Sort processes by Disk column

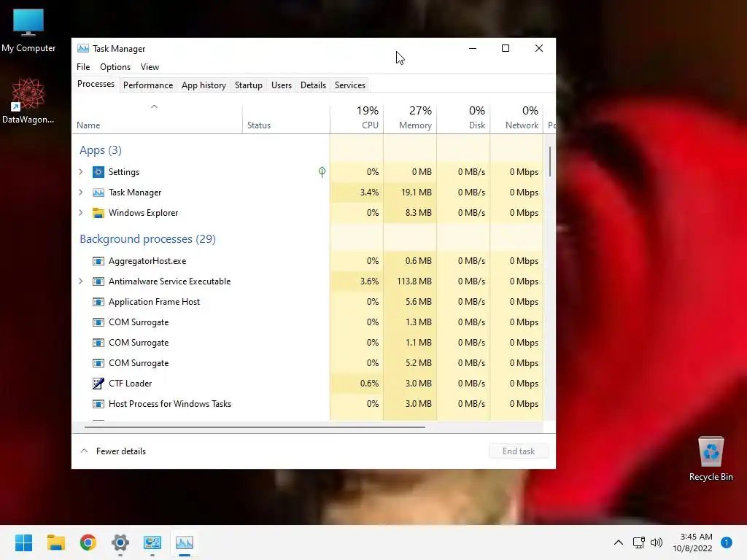(463, 118)
